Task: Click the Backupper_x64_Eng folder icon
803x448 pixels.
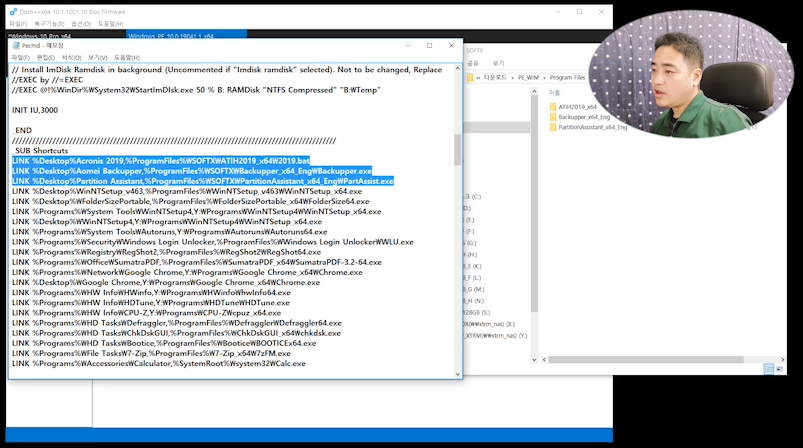Action: pyautogui.click(x=553, y=117)
